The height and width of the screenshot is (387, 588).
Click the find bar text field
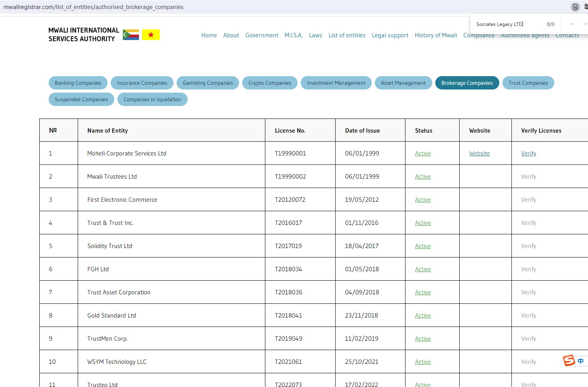click(x=506, y=24)
